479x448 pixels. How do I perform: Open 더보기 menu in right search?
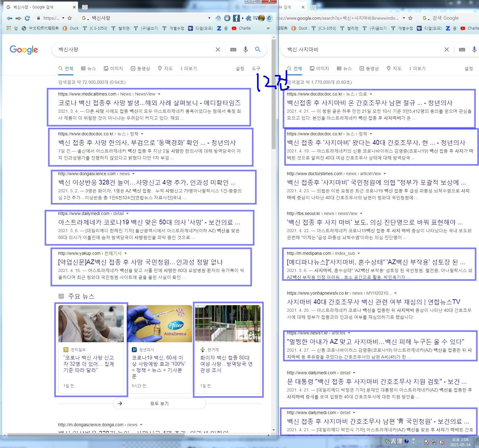tap(417, 68)
